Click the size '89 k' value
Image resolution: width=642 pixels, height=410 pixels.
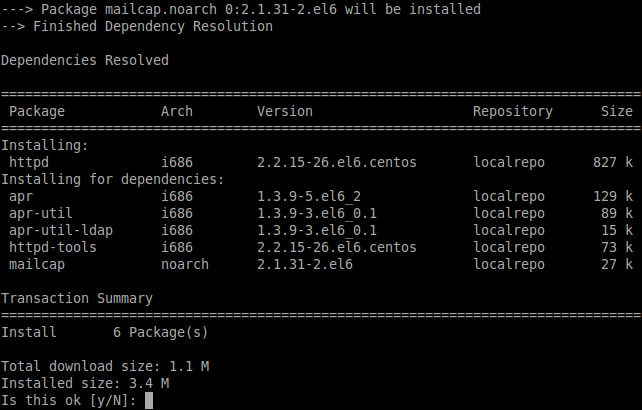[x=617, y=213]
